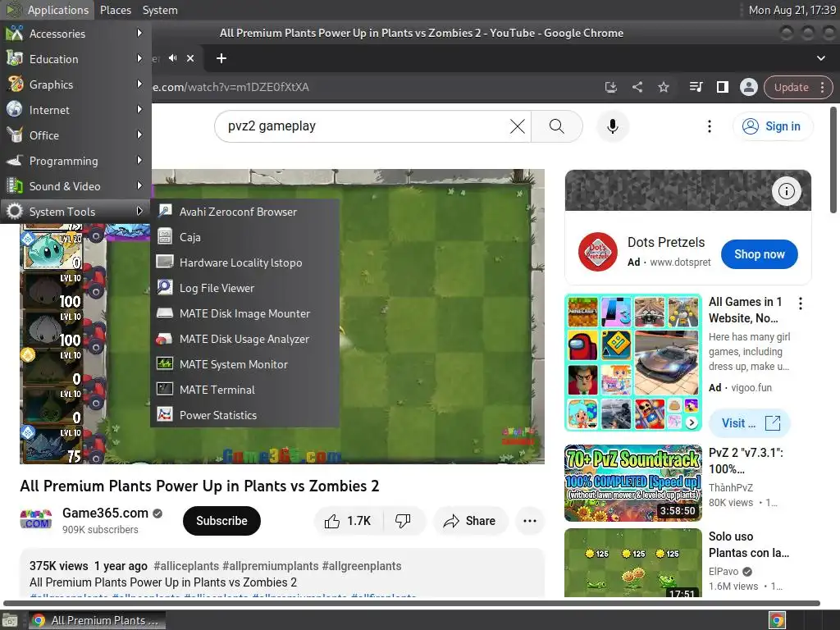Open the 70+ PvZ Soundtrack video thumbnail
Screen dimensions: 840x630
click(x=632, y=483)
